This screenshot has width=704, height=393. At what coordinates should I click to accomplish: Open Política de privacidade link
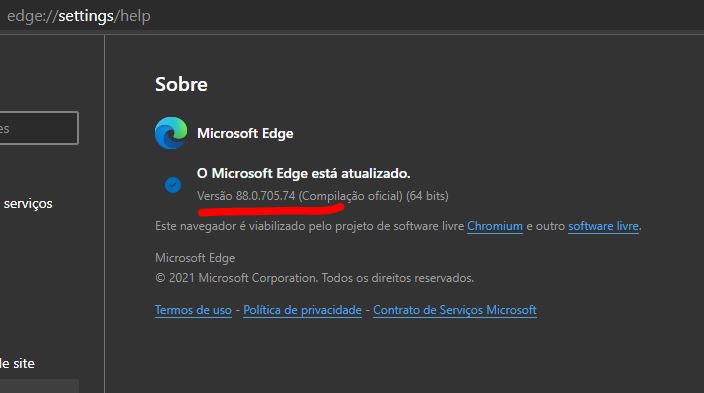(x=302, y=310)
